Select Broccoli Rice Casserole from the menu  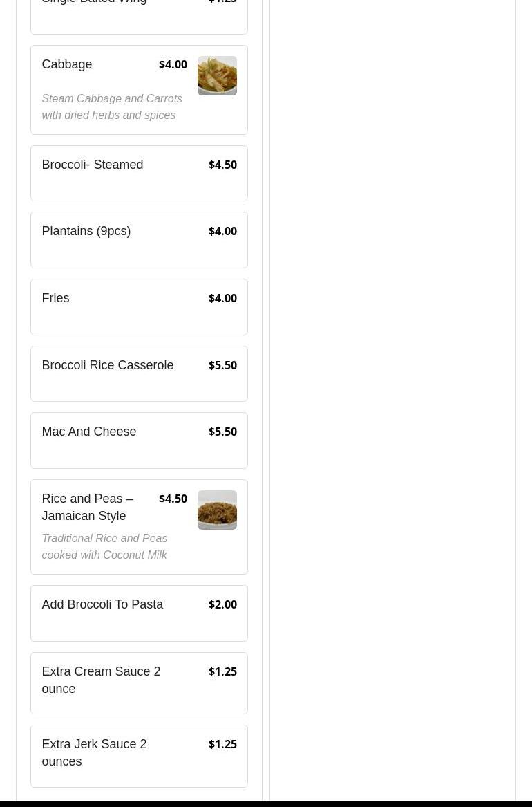point(108,365)
